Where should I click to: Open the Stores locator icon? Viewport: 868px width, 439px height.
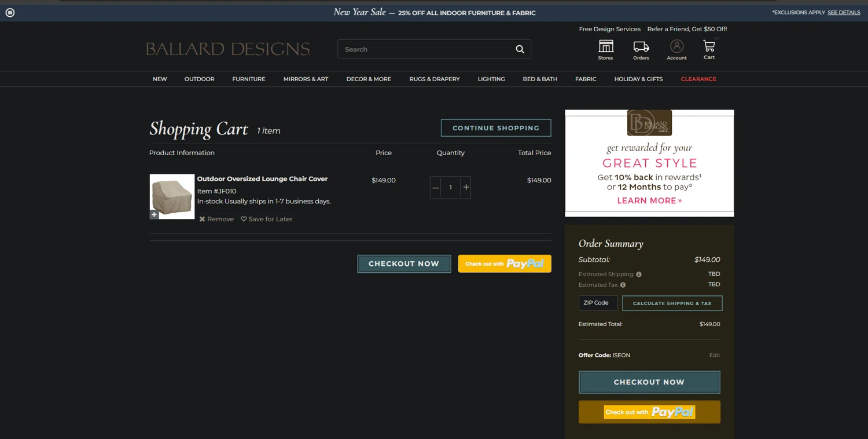click(x=606, y=50)
